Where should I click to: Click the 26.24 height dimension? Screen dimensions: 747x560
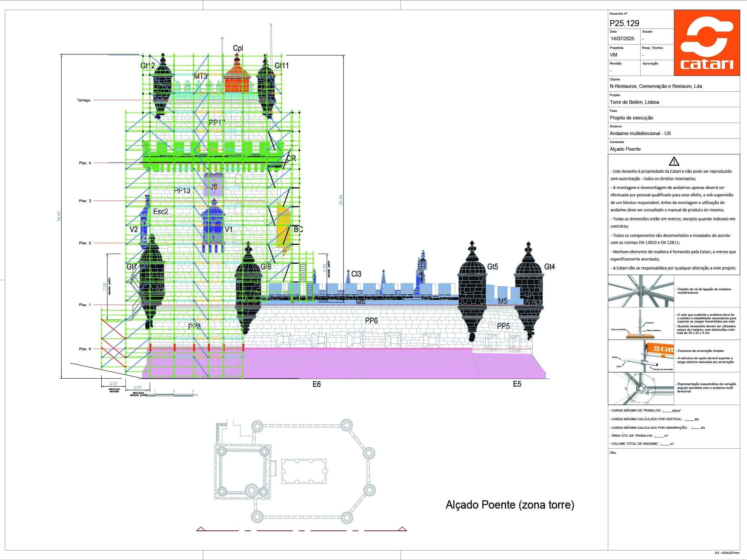pyautogui.click(x=341, y=200)
